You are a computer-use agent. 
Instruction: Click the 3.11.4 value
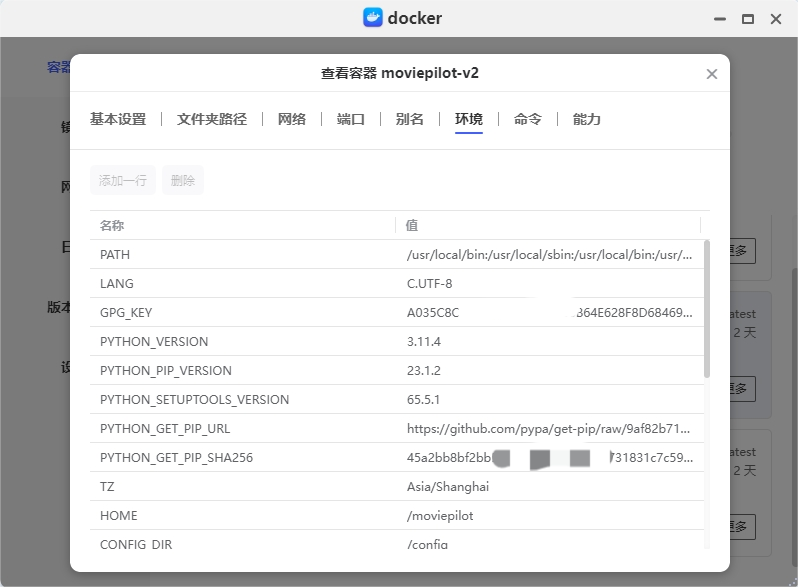[423, 342]
